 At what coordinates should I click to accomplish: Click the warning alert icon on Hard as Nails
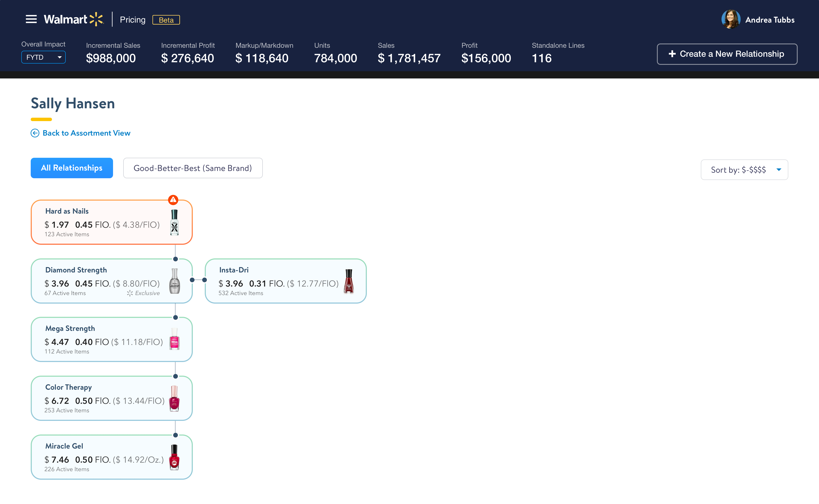pos(173,200)
